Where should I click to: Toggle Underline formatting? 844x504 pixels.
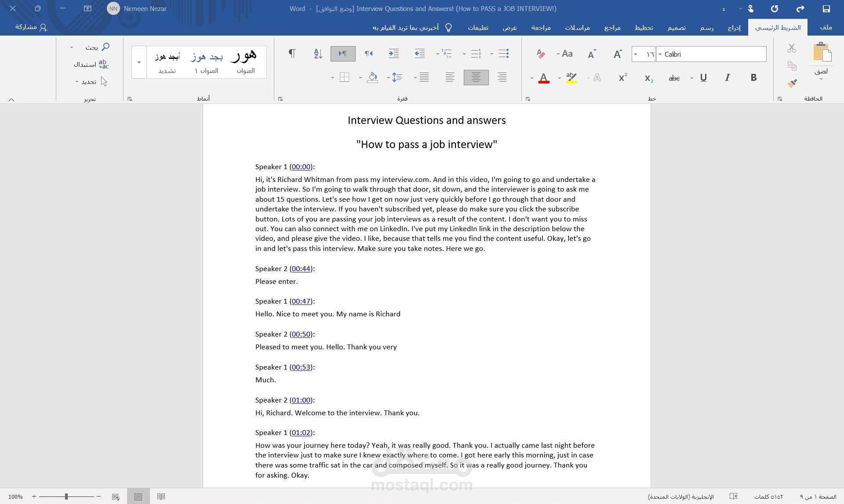tap(703, 78)
